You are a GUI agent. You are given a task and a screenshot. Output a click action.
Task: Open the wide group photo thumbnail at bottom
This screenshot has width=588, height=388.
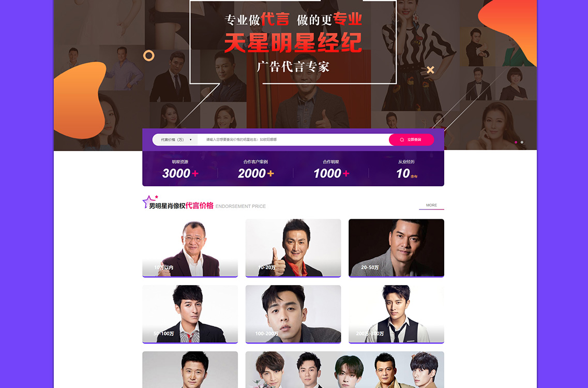click(344, 369)
